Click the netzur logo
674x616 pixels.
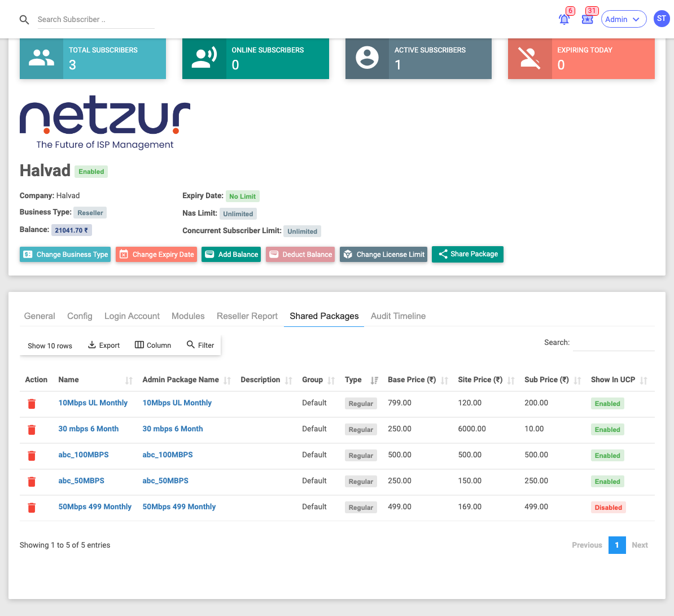(105, 123)
